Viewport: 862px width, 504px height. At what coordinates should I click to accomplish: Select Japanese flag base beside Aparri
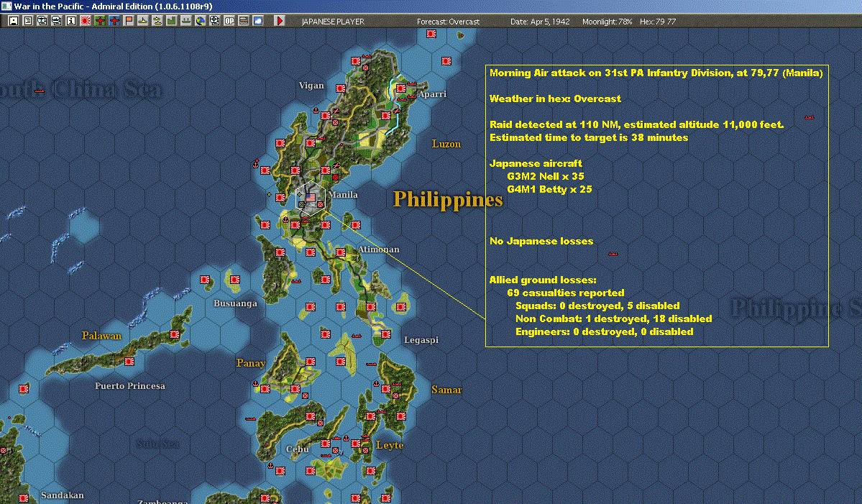(x=400, y=88)
